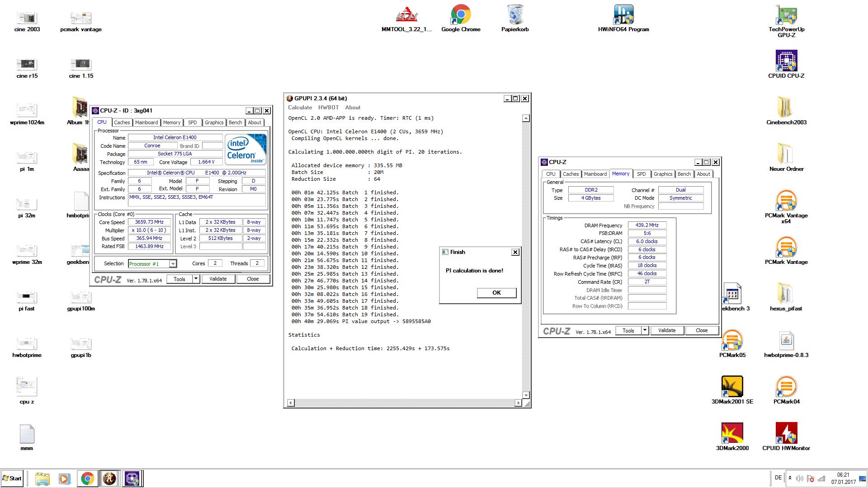868x488 pixels.
Task: Click scroll right arrow in GPUPI window
Action: click(518, 403)
